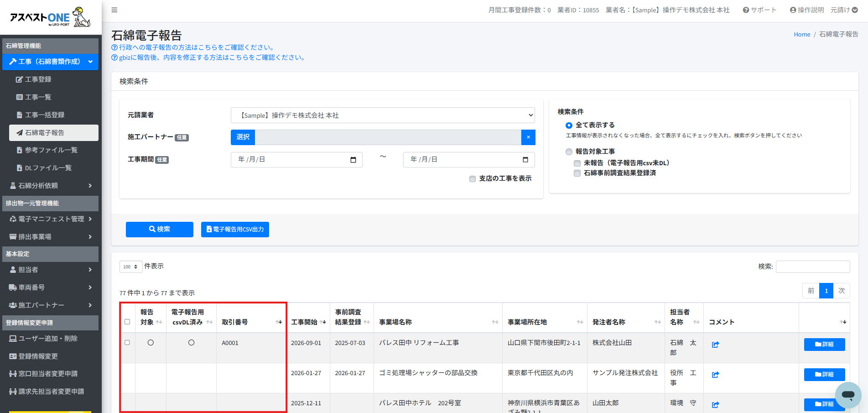Tick the checkbox for row A0001
868x413 pixels.
[x=127, y=343]
